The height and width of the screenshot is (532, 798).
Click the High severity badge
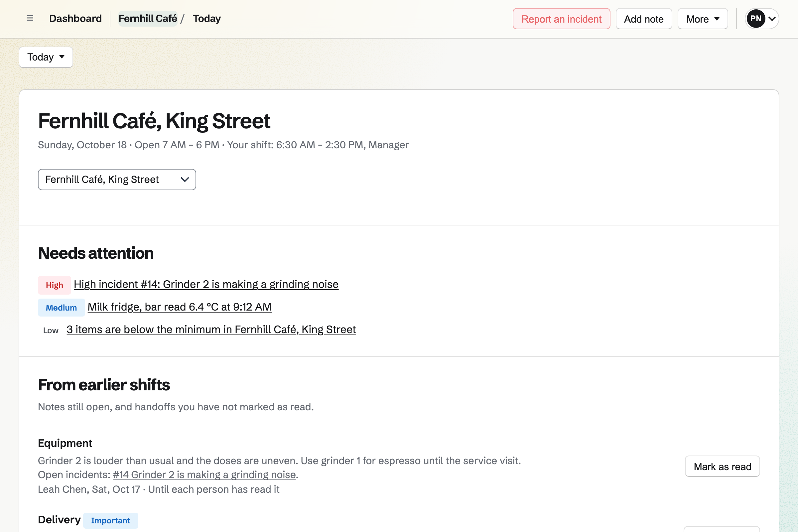tap(54, 285)
